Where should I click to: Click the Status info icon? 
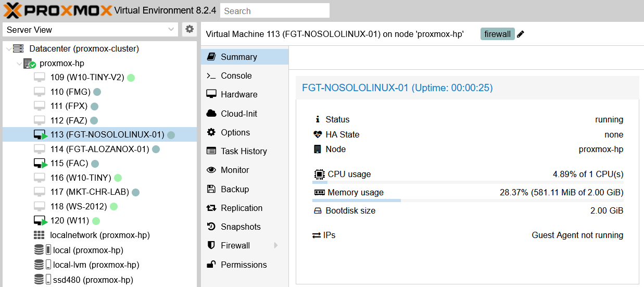[x=318, y=119]
